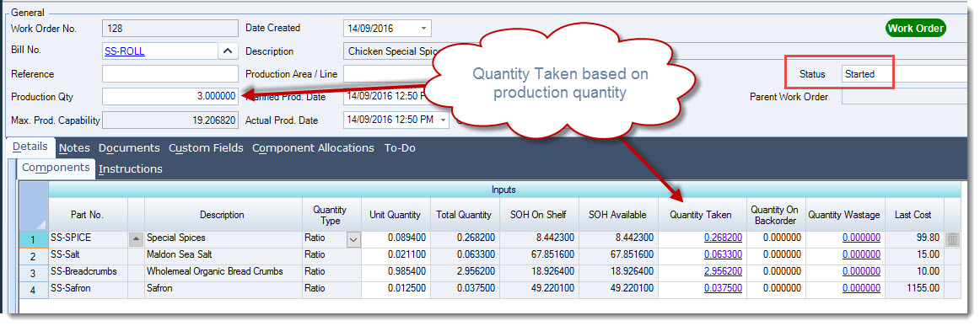
Task: Click the Description field Chicken Special Spice
Action: pyautogui.click(x=394, y=51)
